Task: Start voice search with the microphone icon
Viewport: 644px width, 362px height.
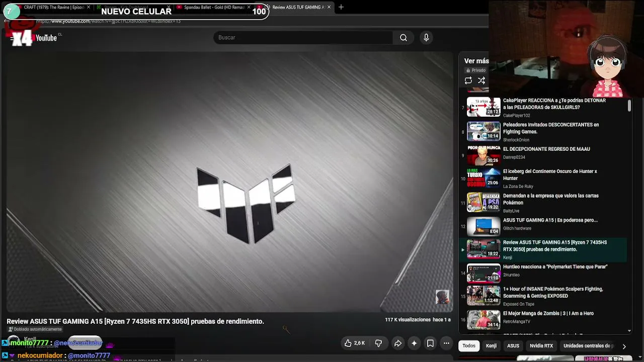Action: point(426,38)
